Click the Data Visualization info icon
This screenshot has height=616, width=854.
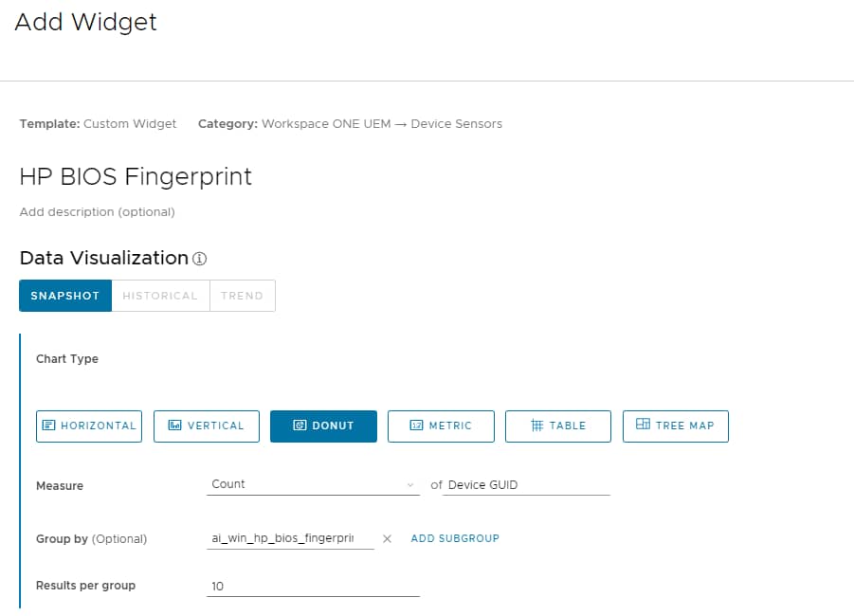tap(200, 259)
